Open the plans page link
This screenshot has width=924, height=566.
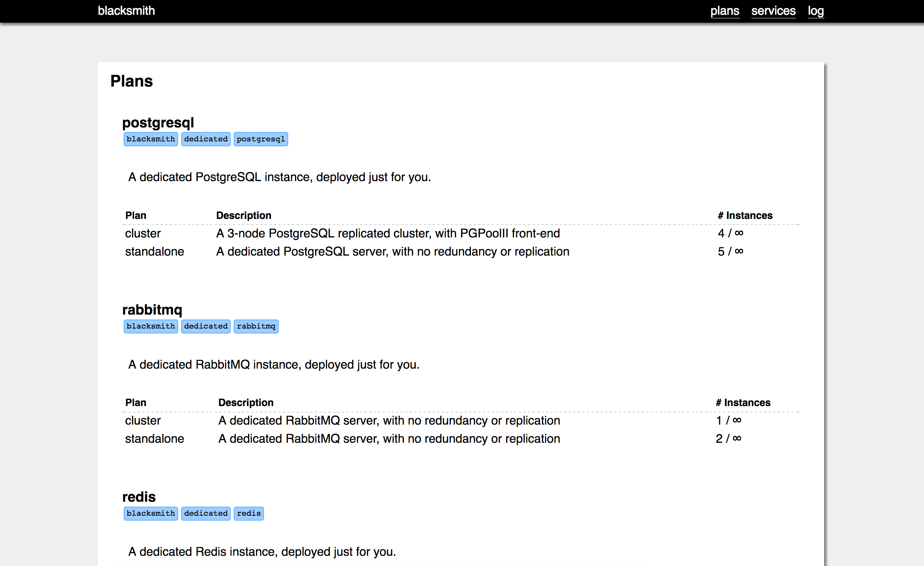724,11
